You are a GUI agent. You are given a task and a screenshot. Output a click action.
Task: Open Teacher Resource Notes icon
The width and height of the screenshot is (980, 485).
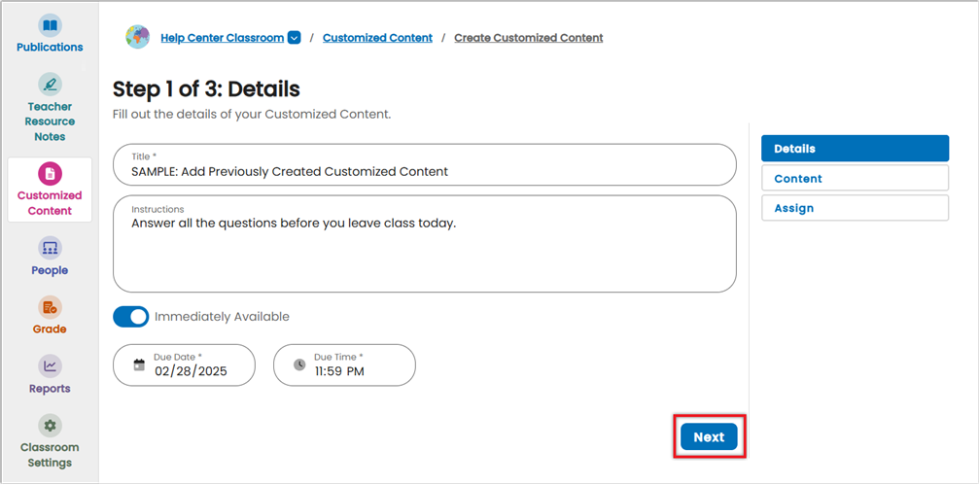[x=50, y=85]
